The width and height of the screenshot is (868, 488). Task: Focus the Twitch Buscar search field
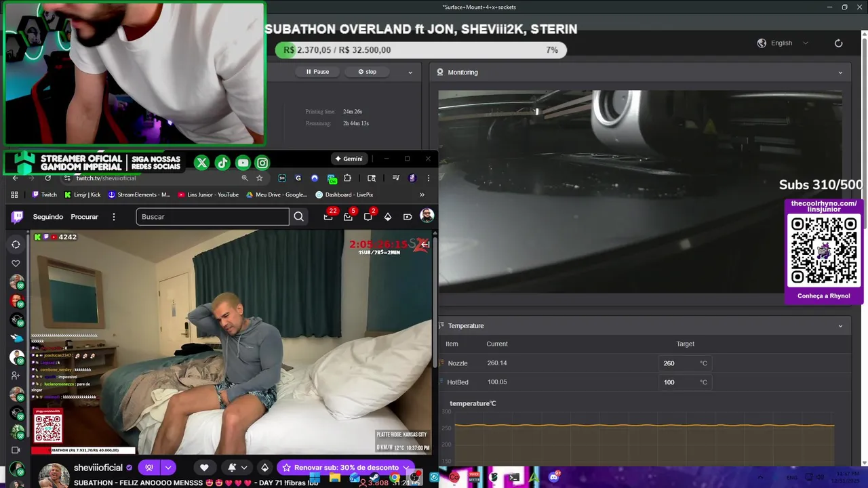click(x=212, y=217)
